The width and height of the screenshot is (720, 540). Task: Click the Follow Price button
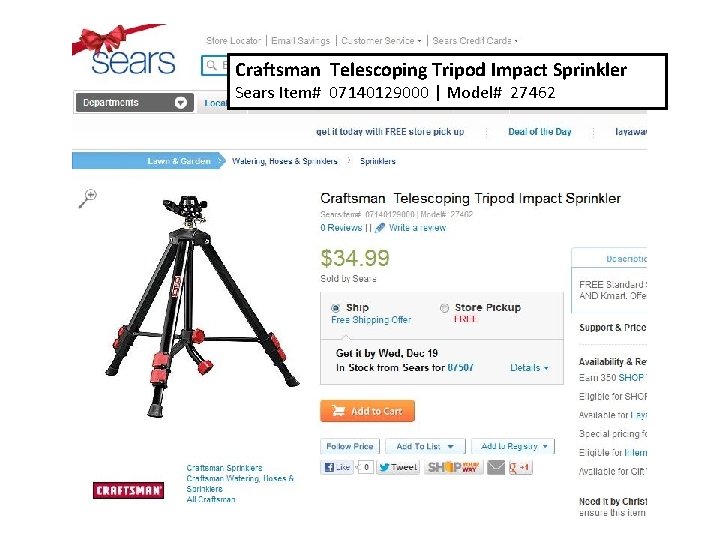click(x=350, y=446)
